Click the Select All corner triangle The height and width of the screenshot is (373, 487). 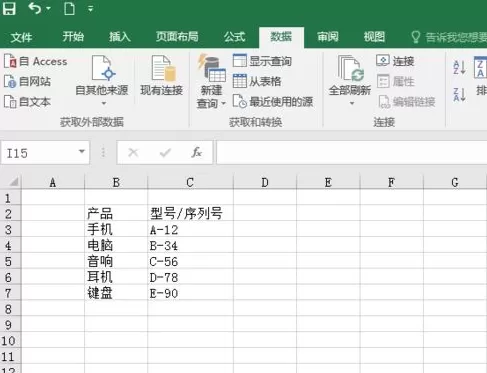tap(13, 182)
